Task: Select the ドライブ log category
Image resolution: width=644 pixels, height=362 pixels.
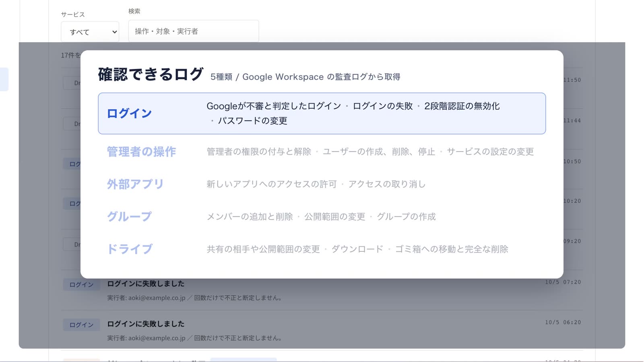Action: 130,249
